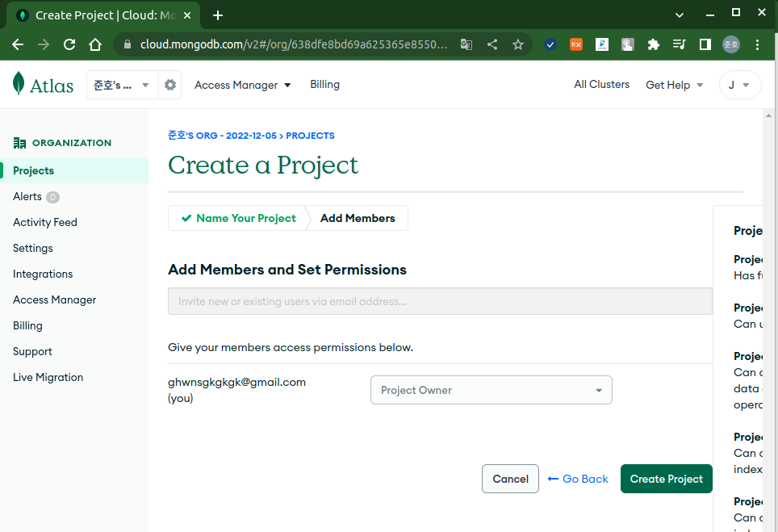This screenshot has height=532, width=778.
Task: View site info lock icon
Action: pyautogui.click(x=128, y=44)
